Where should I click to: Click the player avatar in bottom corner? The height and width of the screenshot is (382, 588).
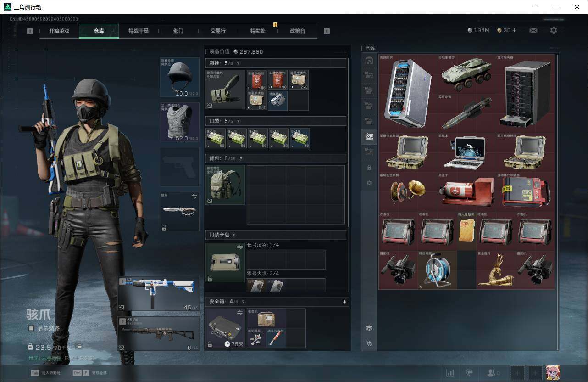pos(553,373)
